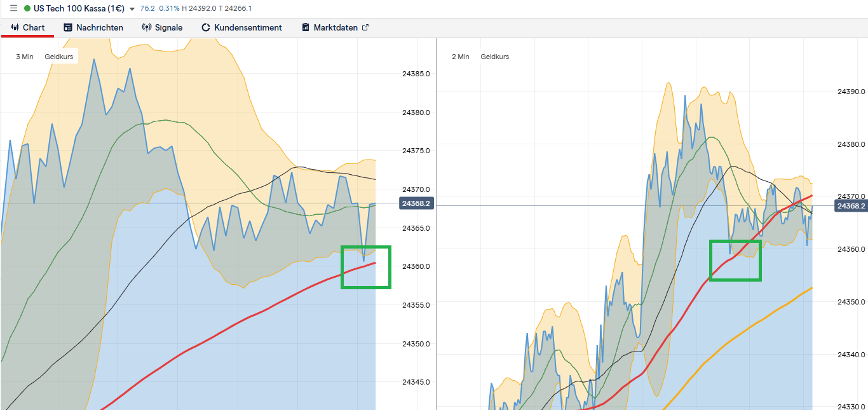
Task: Click the US Tech 100 Kassa (1€) title
Action: [79, 8]
